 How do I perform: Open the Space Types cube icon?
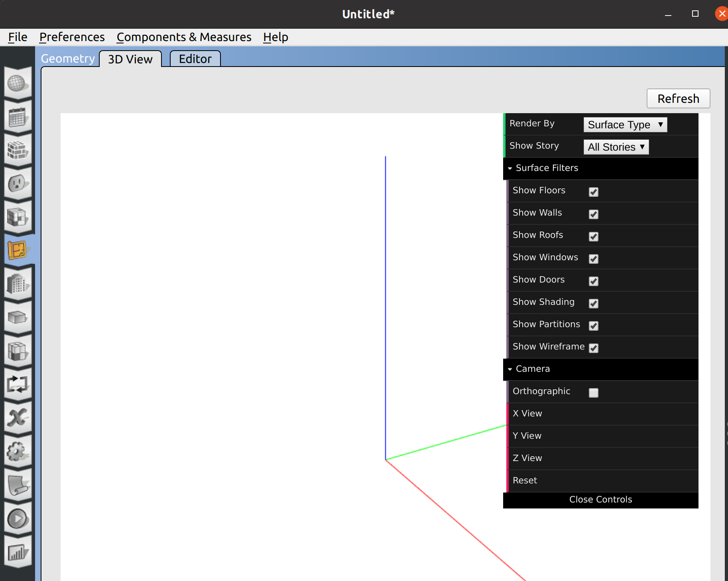[x=18, y=217]
